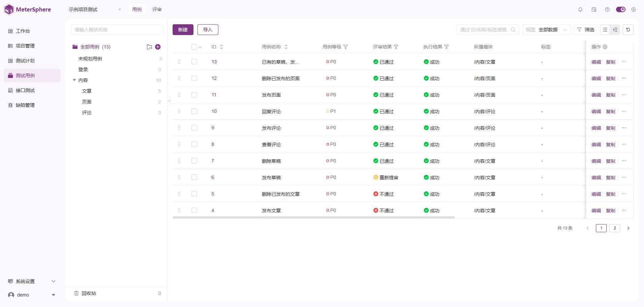Open the more actions menu for case 11

(x=624, y=95)
